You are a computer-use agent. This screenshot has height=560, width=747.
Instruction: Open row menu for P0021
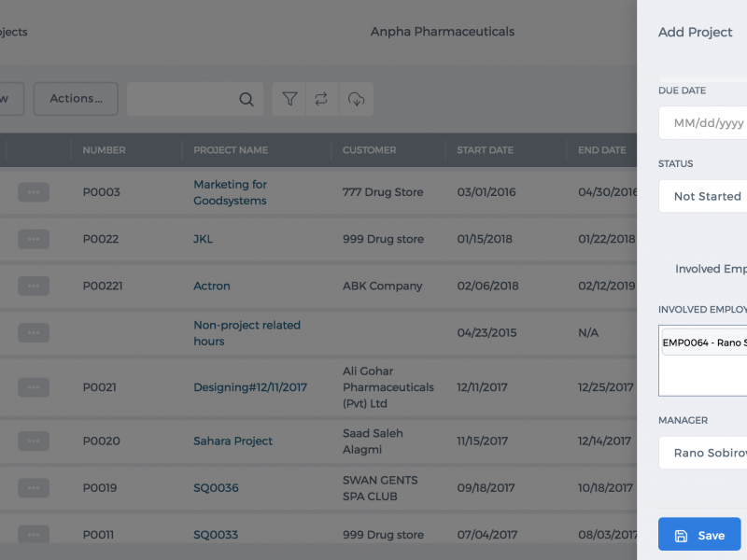pyautogui.click(x=34, y=387)
